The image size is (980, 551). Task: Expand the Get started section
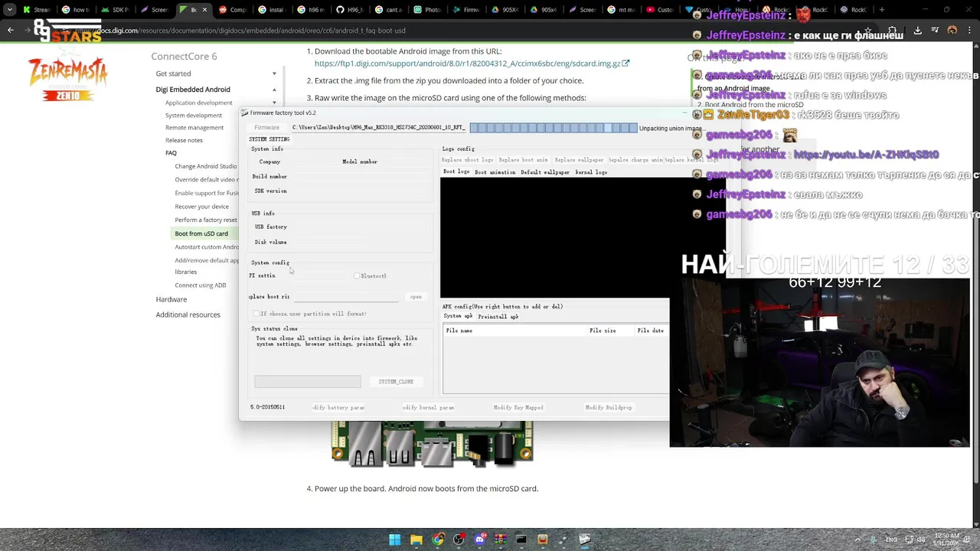point(274,73)
